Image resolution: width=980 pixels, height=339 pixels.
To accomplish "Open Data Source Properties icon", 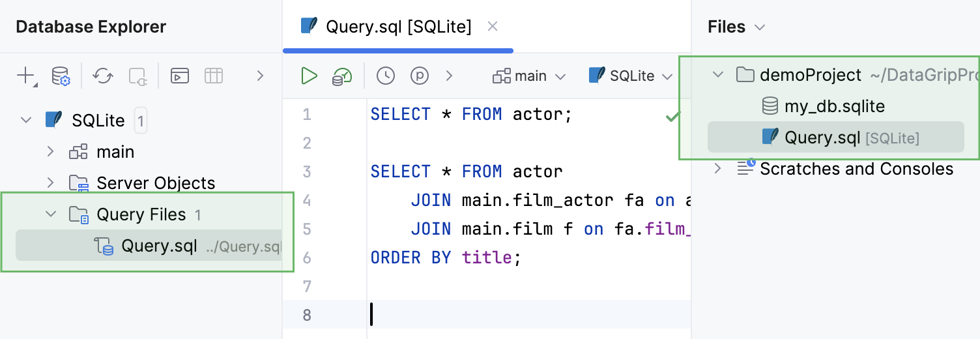I will [x=61, y=76].
